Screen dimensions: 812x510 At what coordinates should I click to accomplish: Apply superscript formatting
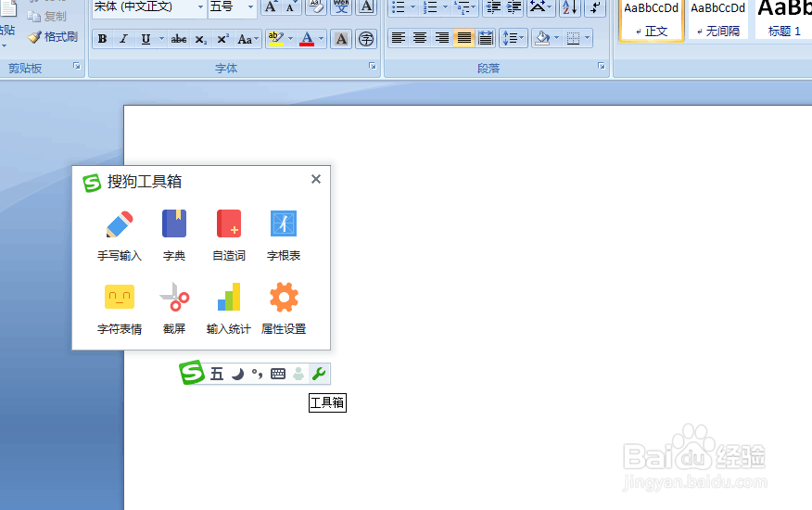coord(222,39)
